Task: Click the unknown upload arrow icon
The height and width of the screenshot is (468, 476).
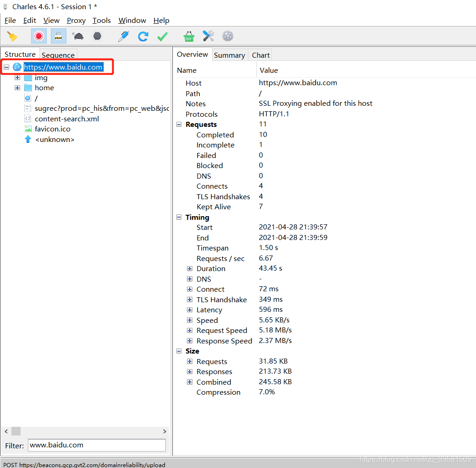Action: coord(28,139)
